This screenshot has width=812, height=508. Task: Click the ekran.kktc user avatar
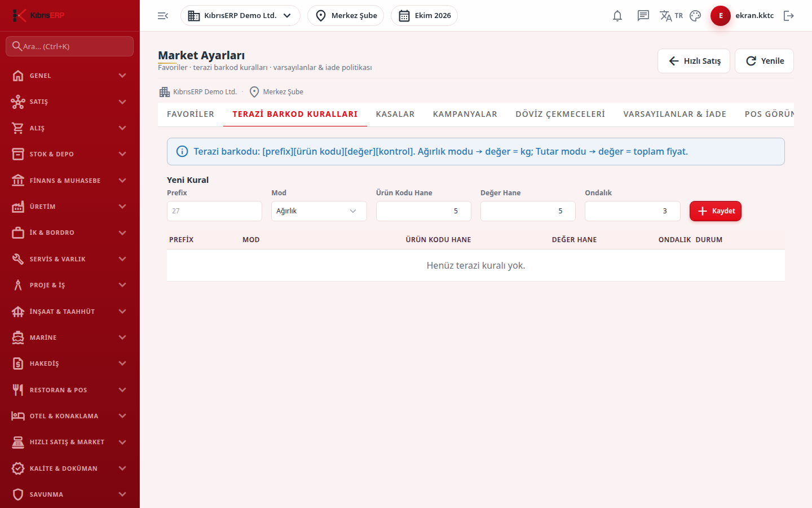coord(721,16)
